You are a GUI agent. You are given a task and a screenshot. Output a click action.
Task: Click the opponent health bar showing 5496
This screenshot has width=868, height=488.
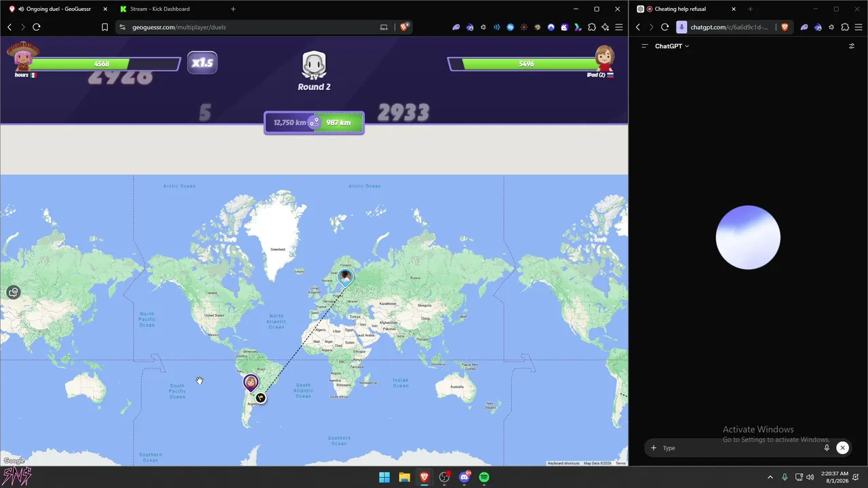(x=522, y=64)
